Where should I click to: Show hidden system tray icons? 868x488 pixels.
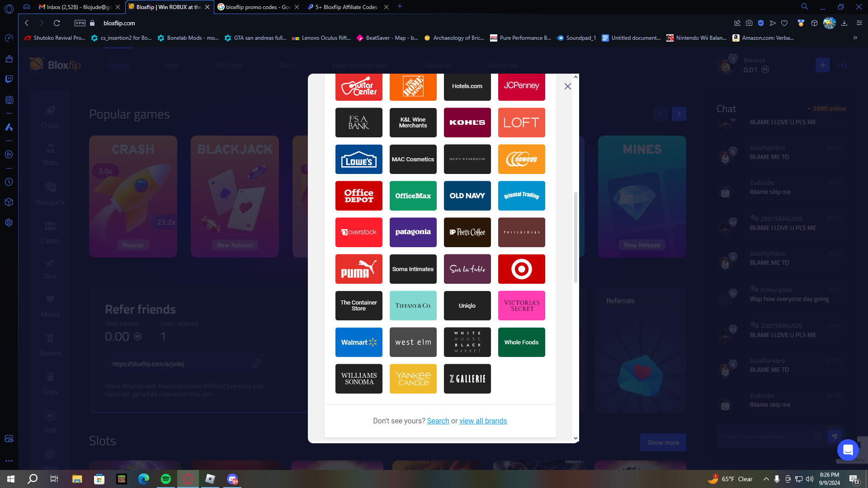[766, 479]
